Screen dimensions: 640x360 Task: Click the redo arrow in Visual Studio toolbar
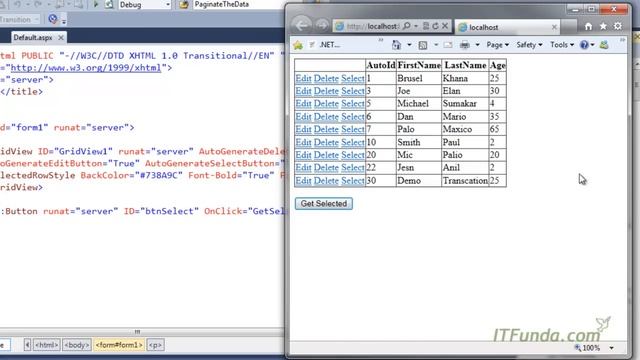[37, 4]
